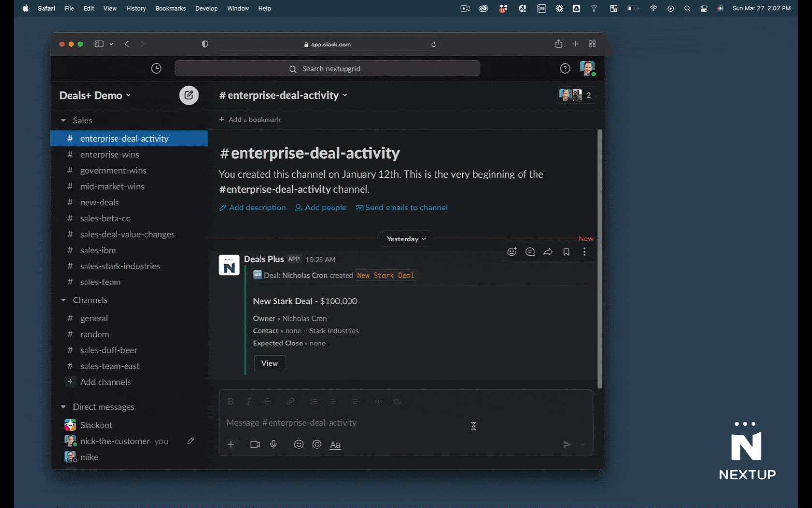Viewport: 812px width, 508px height.
Task: Toggle Safari sidebar
Action: (x=99, y=44)
